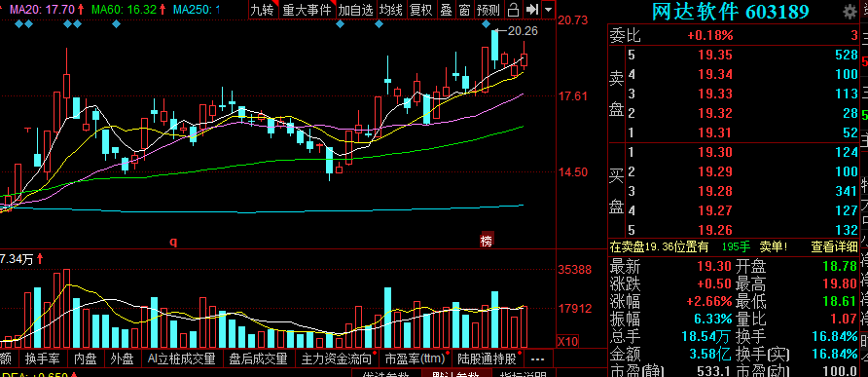Add stock via 加自选
Screen dimensions: 868x377
[356, 10]
